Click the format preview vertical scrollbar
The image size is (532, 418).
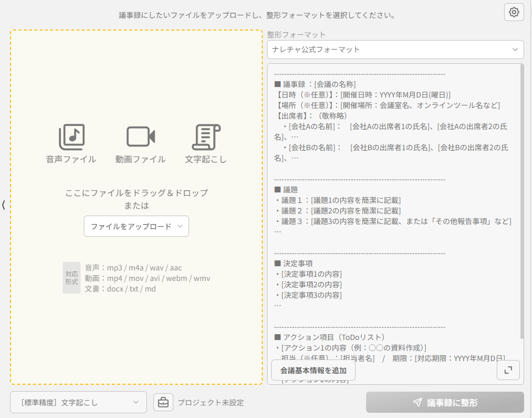tap(521, 200)
